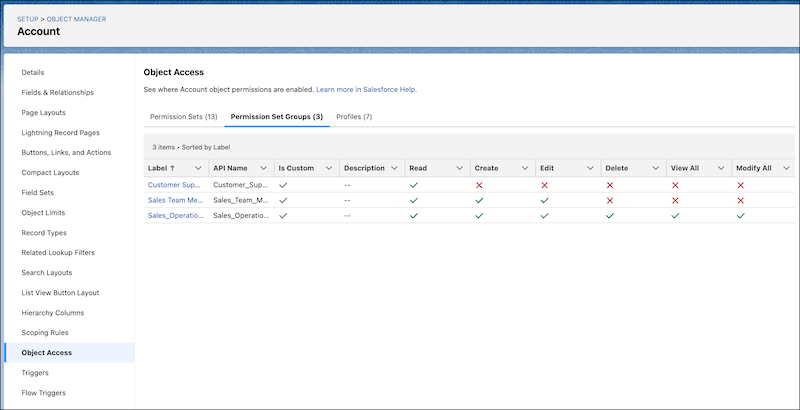The width and height of the screenshot is (800, 410).
Task: Click the Edit checkmark in Sales Team row
Action: (x=544, y=200)
